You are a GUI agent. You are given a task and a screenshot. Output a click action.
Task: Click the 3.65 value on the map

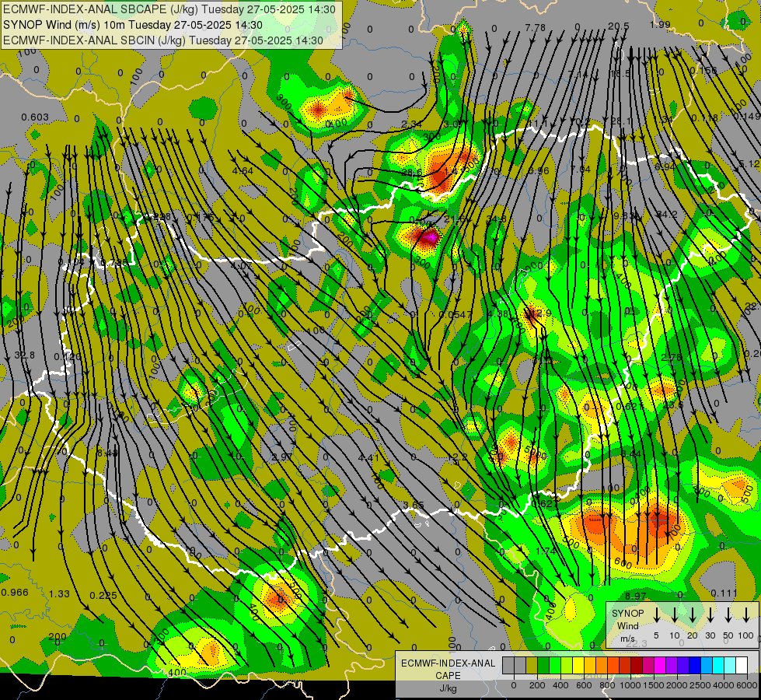click(x=414, y=506)
